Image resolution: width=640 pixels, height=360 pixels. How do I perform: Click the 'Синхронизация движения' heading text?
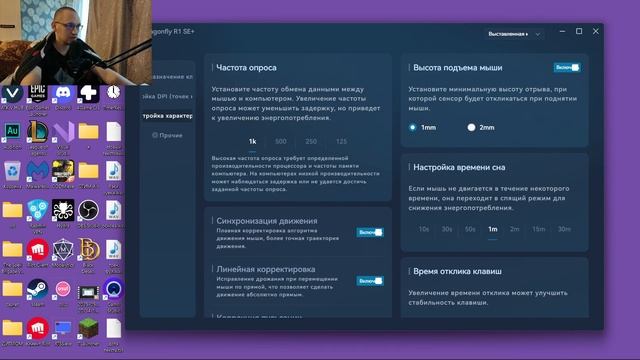tap(267, 221)
